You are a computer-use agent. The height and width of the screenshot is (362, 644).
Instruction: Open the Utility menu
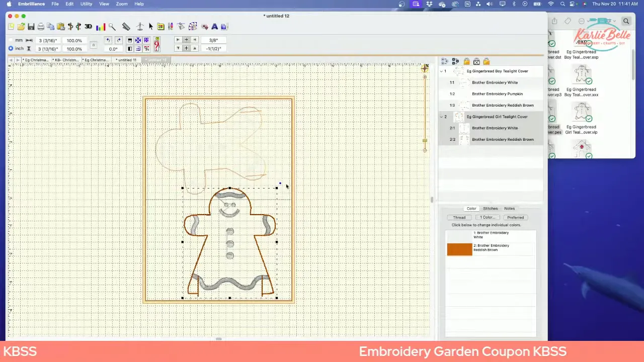tap(87, 4)
